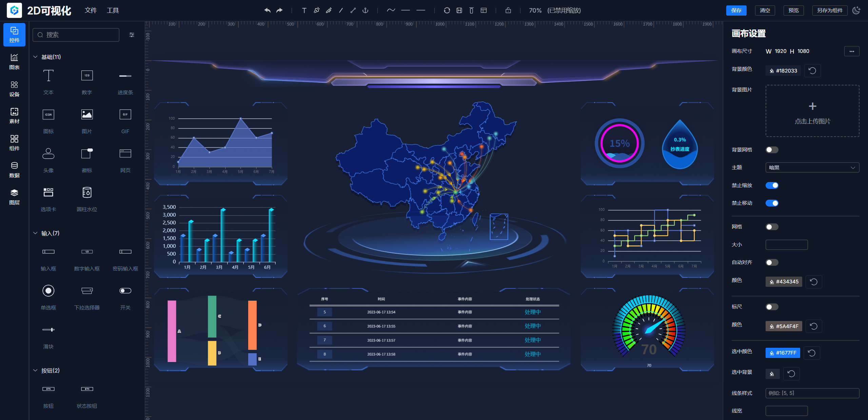Select the pencil drawing tool
The image size is (868, 420).
click(x=329, y=11)
